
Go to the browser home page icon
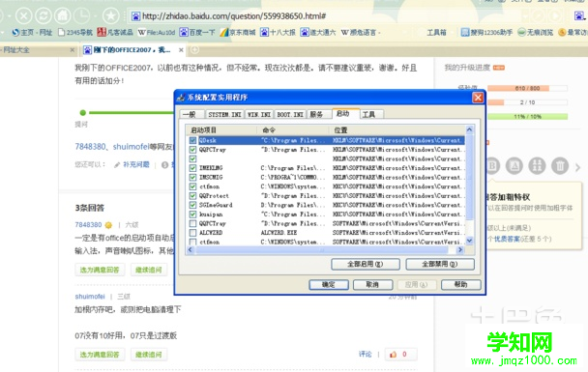[x=63, y=15]
